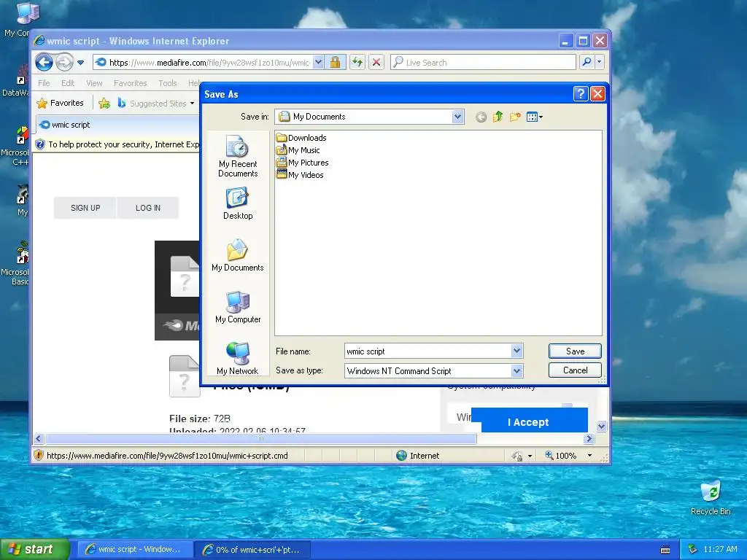Viewport: 747px width, 560px height.
Task: Click the Save button
Action: click(575, 351)
